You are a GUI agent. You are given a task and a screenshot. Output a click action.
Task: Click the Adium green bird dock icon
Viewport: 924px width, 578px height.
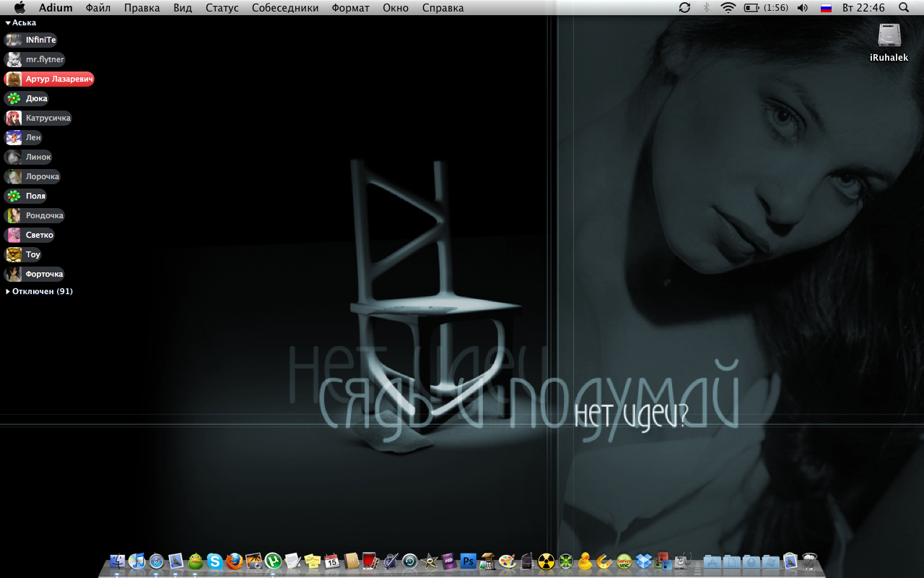click(195, 561)
